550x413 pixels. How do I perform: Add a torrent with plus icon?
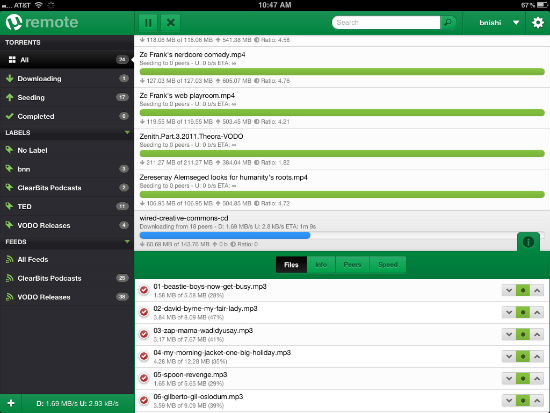point(11,403)
